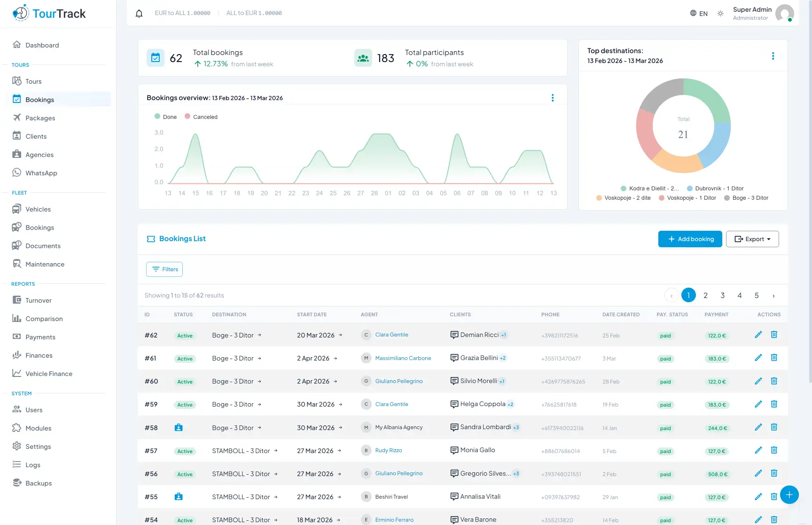Open the Backups section
812x525 pixels.
click(x=38, y=483)
